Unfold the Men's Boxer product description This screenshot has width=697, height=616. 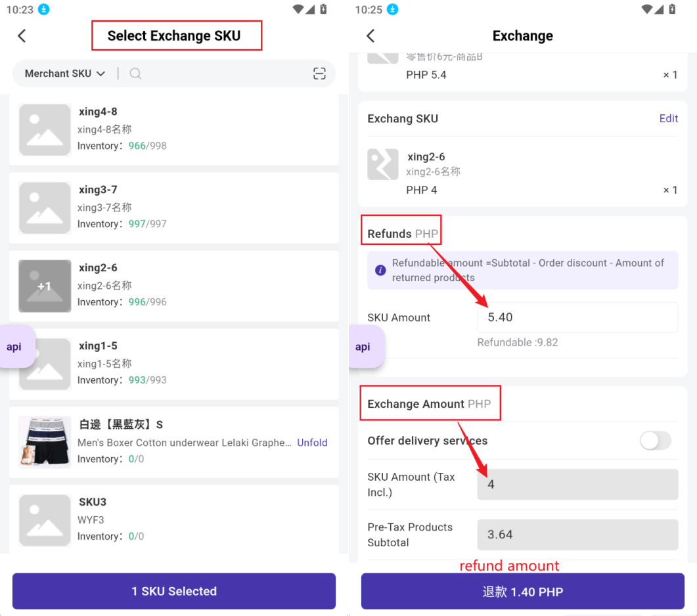point(312,443)
